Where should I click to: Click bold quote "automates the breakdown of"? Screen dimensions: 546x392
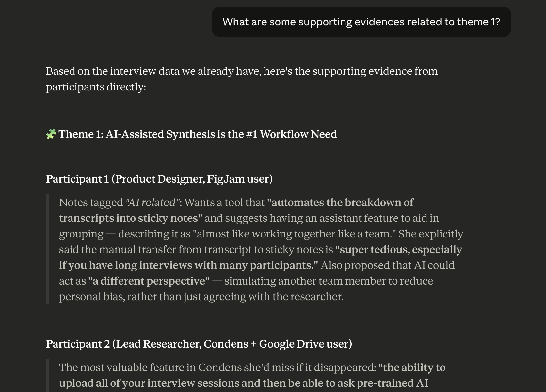tap(340, 203)
